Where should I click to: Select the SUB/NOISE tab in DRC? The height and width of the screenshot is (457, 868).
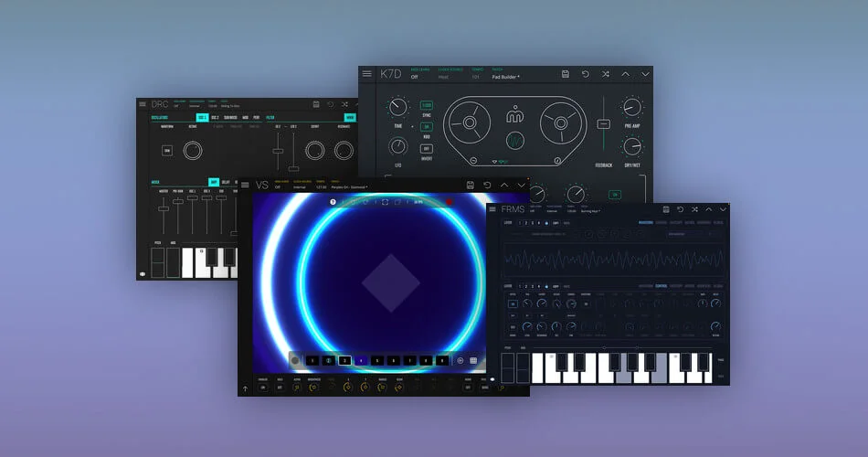[230, 117]
